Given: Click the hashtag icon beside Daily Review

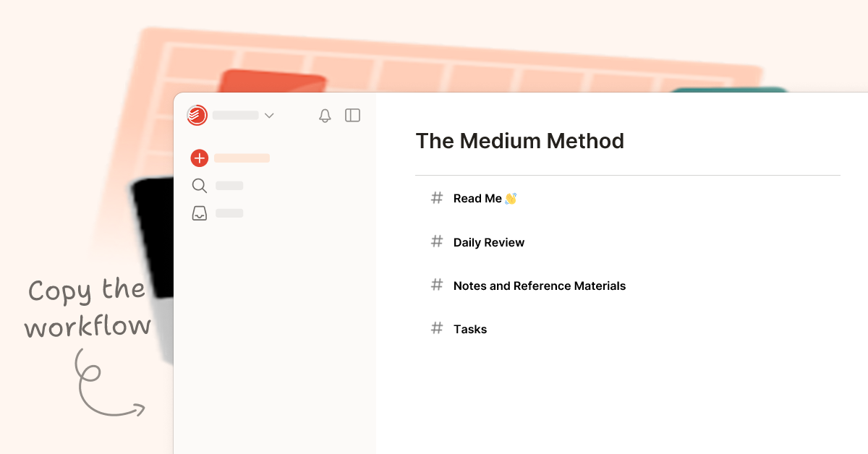Looking at the screenshot, I should coord(437,241).
